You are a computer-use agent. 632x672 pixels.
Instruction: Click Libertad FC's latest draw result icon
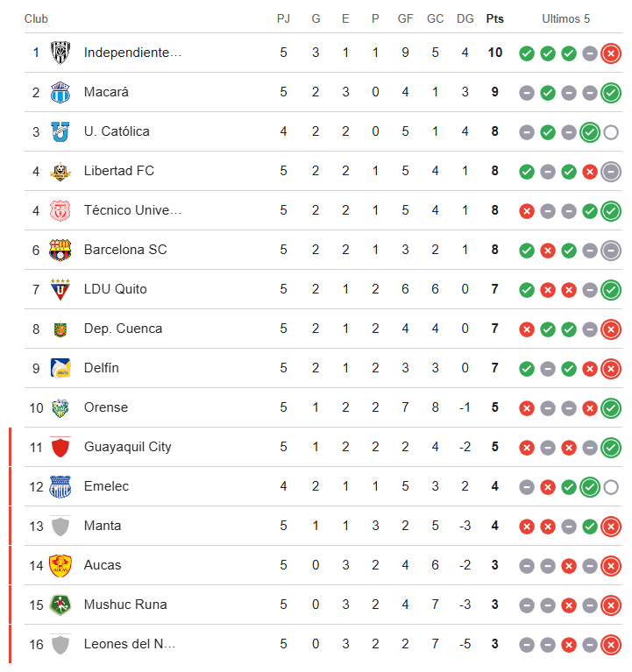(611, 172)
